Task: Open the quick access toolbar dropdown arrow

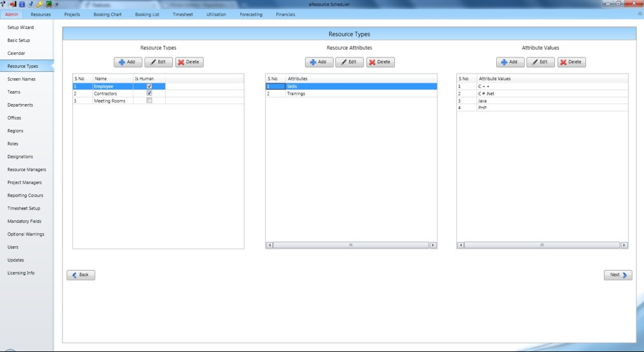Action: [57, 5]
